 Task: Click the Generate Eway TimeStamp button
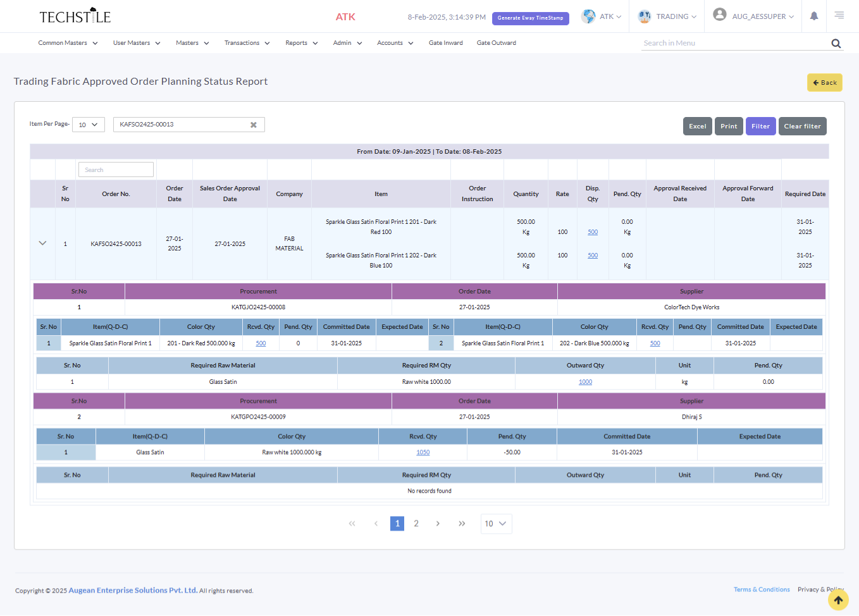530,18
